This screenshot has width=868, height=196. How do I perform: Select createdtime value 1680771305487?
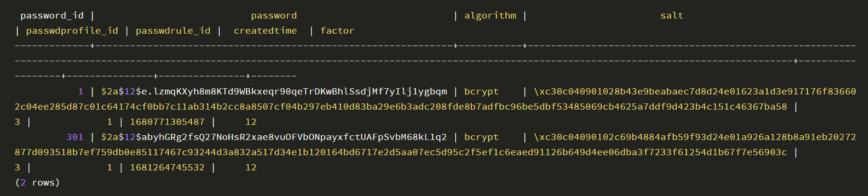[167, 122]
